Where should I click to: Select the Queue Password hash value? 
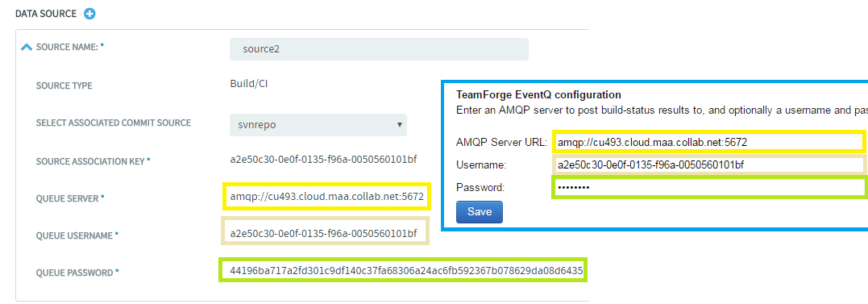point(406,271)
